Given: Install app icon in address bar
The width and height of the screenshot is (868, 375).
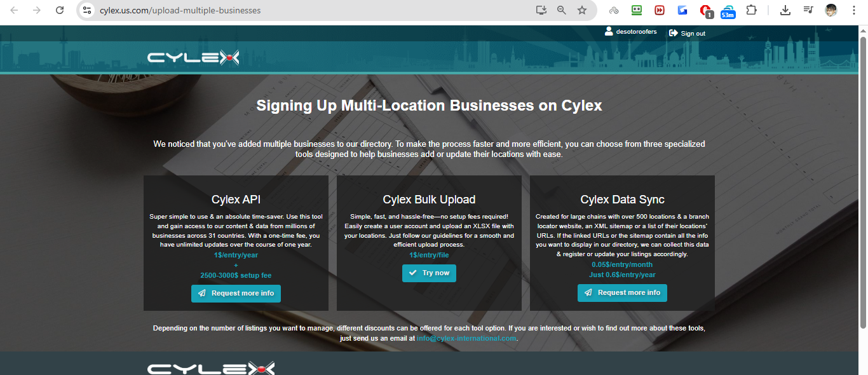Looking at the screenshot, I should (541, 10).
